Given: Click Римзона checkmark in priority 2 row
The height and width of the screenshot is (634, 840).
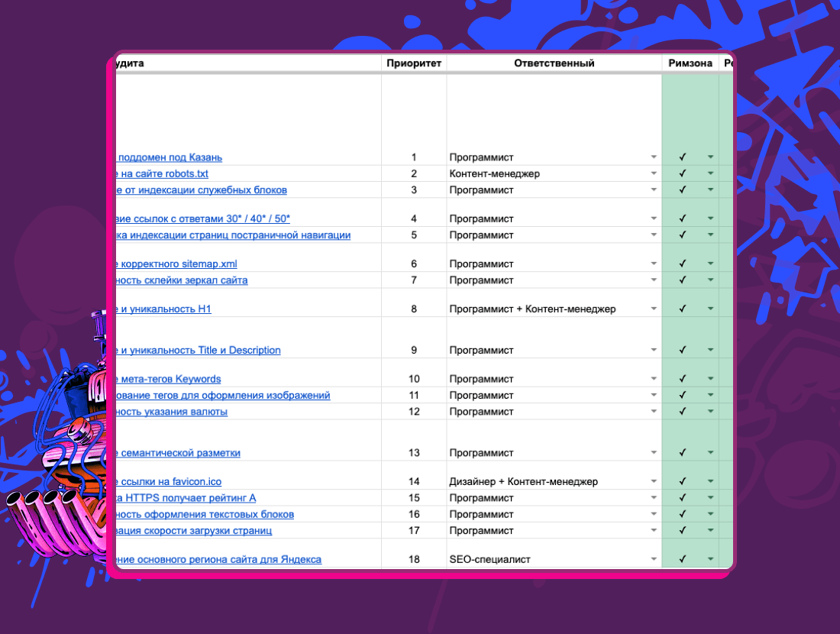Looking at the screenshot, I should coord(683,173).
